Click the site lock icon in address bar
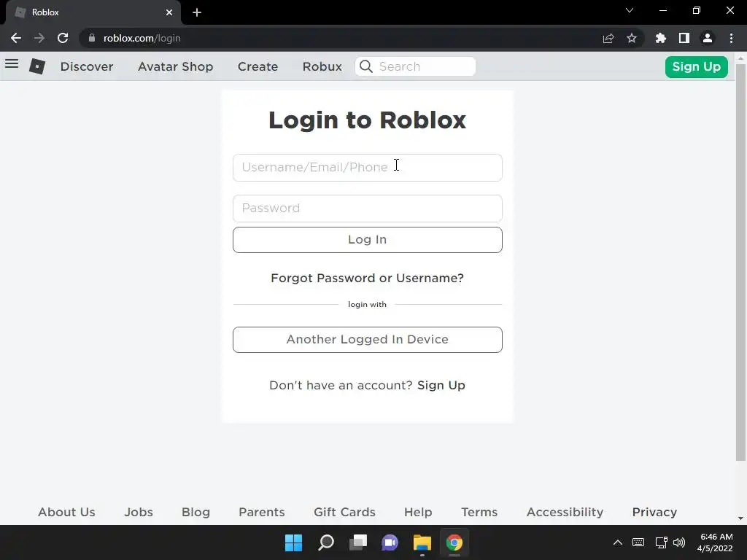Viewport: 747px width, 560px height. coord(92,38)
